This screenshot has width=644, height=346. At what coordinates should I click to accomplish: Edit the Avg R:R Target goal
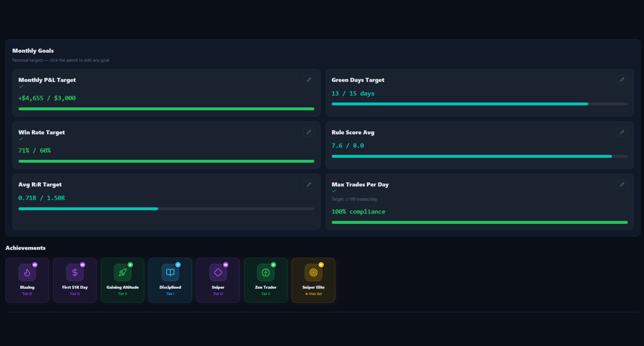coord(309,185)
